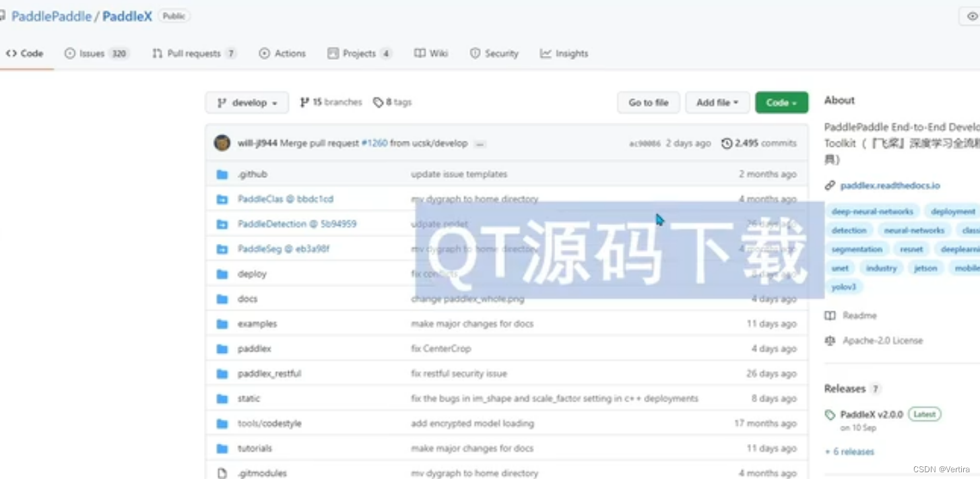Open the PaddlePaddle organization link
This screenshot has width=980, height=479.
(x=52, y=16)
